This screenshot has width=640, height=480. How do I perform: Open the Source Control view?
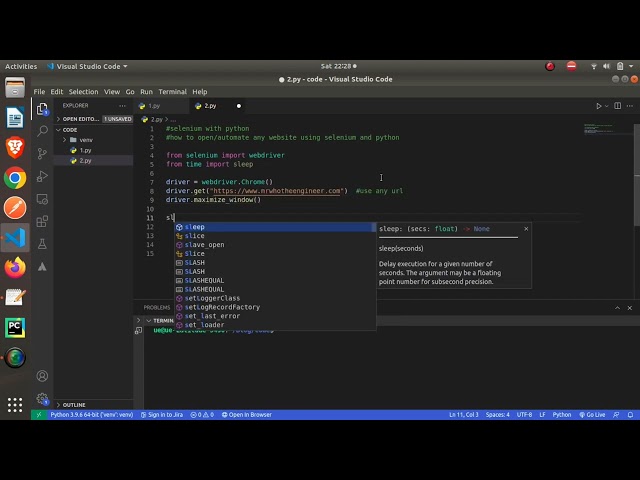pos(42,153)
